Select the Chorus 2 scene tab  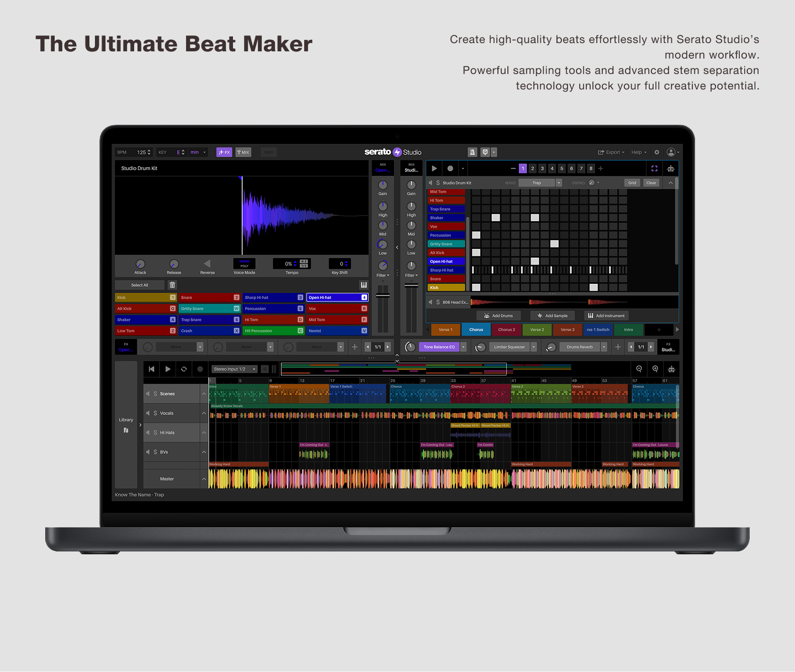pos(506,330)
